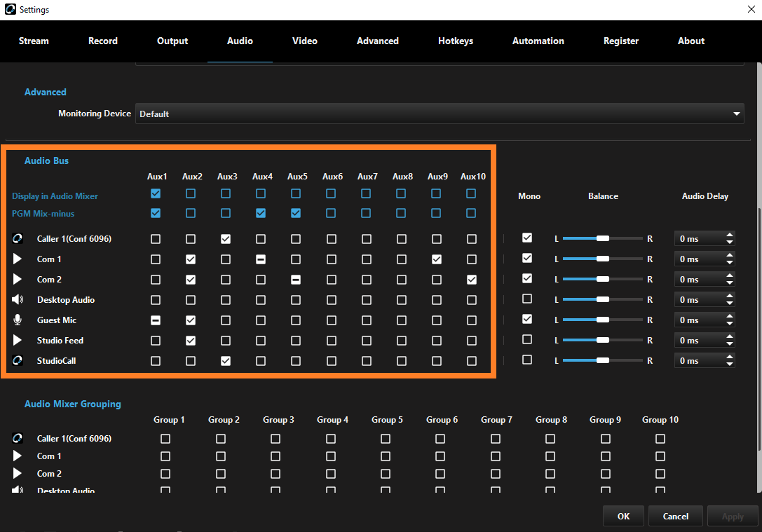This screenshot has height=532, width=762.
Task: Decrease Com 1 audio delay
Action: point(730,262)
